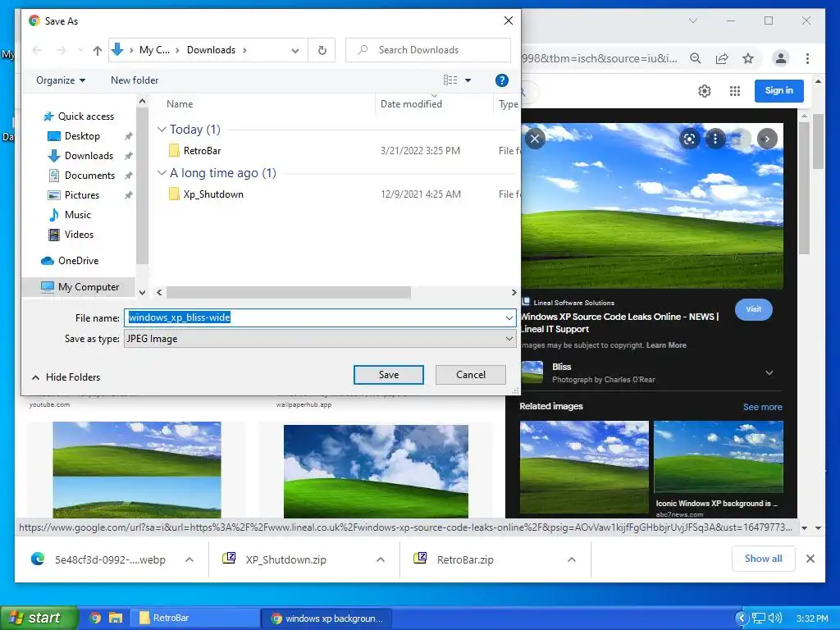Sort by Date modified column

(412, 104)
